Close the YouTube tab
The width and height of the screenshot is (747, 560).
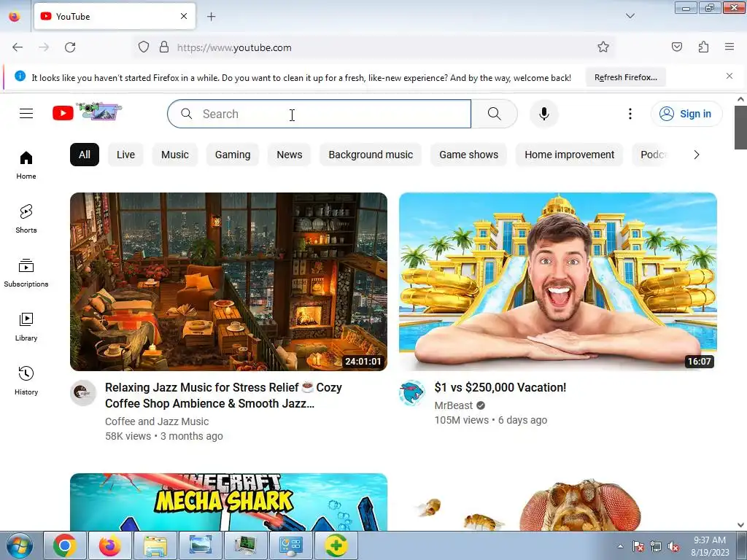click(184, 16)
